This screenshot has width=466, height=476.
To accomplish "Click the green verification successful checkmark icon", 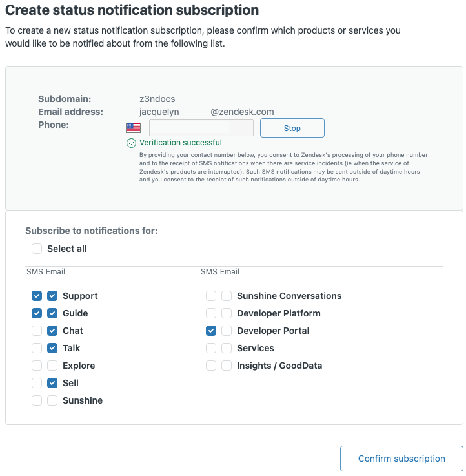I will (x=131, y=143).
